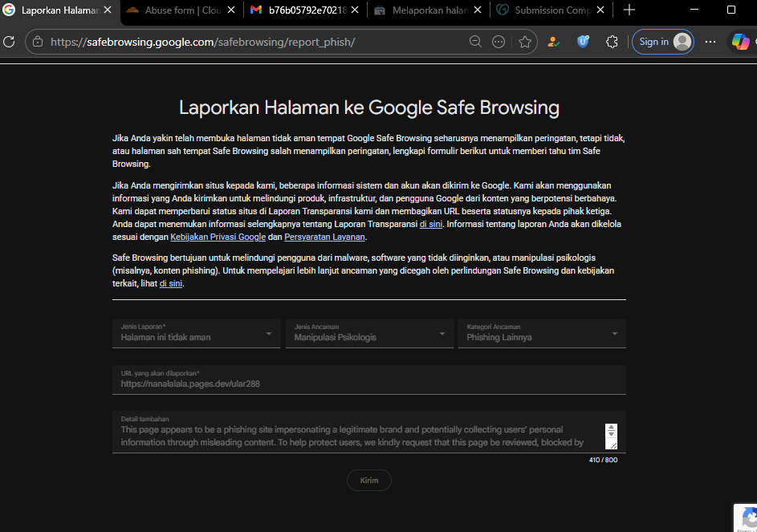This screenshot has height=532, width=757.
Task: Open the browser Settings and more menu
Action: pos(710,42)
